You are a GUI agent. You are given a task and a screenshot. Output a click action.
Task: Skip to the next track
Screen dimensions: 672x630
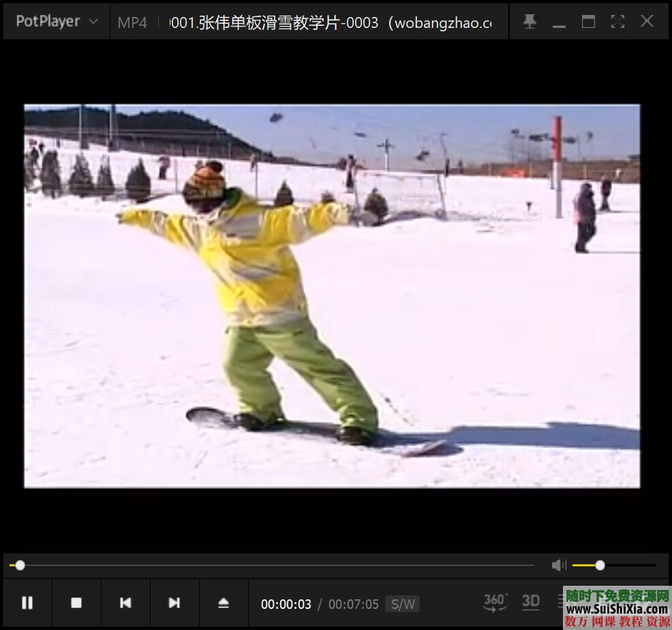point(174,603)
